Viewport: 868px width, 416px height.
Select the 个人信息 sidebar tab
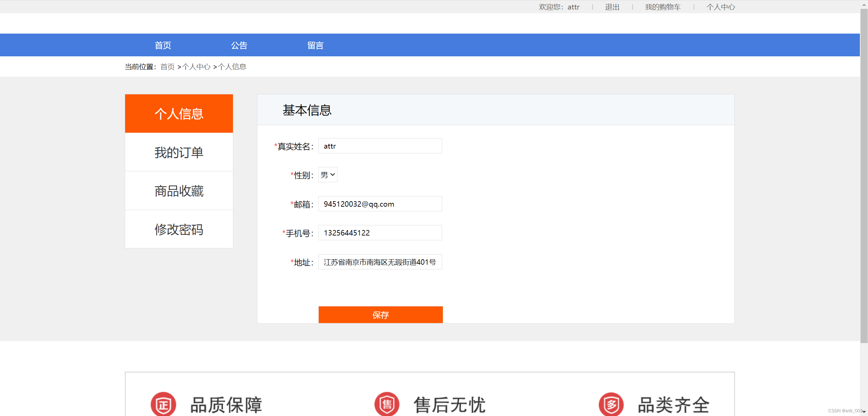point(179,114)
